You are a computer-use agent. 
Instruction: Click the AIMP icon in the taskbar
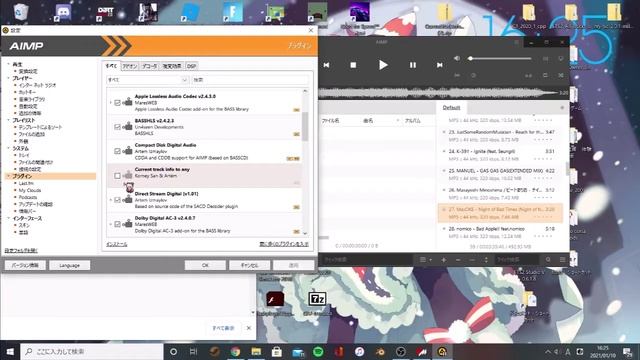442,351
